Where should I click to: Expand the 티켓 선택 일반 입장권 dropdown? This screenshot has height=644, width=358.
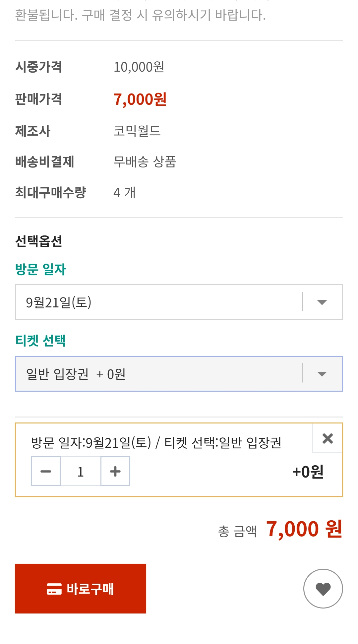[x=179, y=374]
